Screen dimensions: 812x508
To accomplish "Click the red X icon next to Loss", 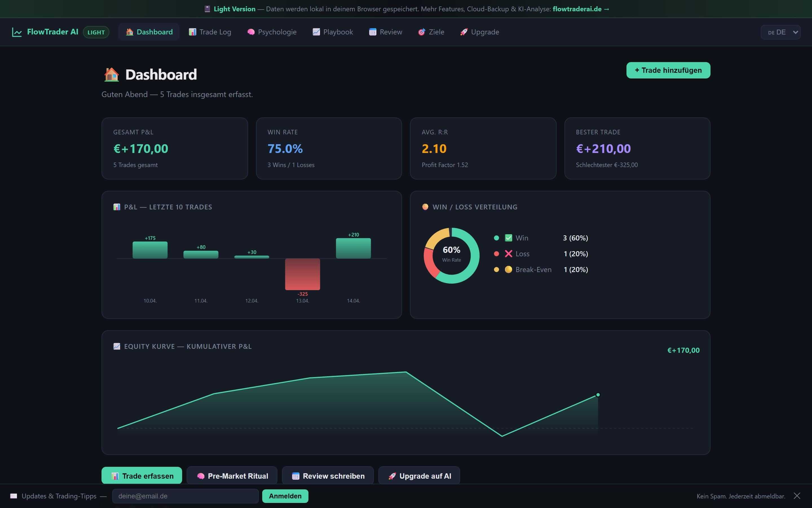I will (508, 254).
